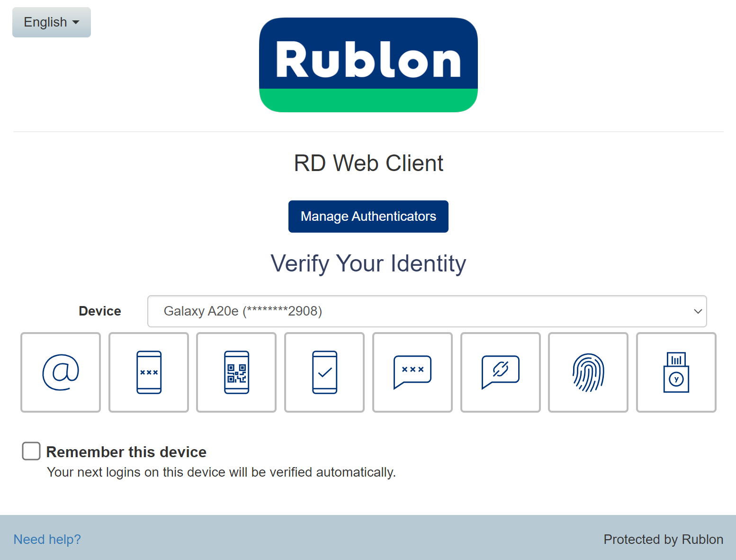
Task: Select the YubiKey security key method
Action: coord(676,372)
